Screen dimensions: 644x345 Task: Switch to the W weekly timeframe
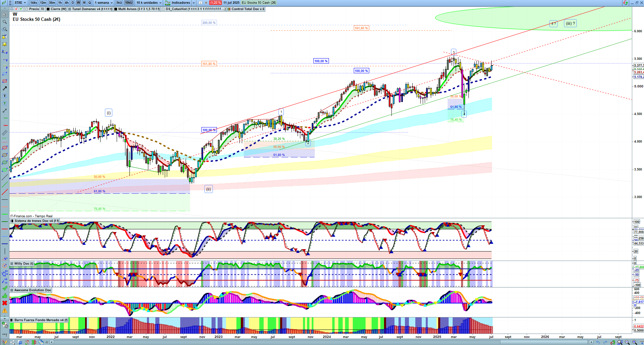tap(79, 3)
